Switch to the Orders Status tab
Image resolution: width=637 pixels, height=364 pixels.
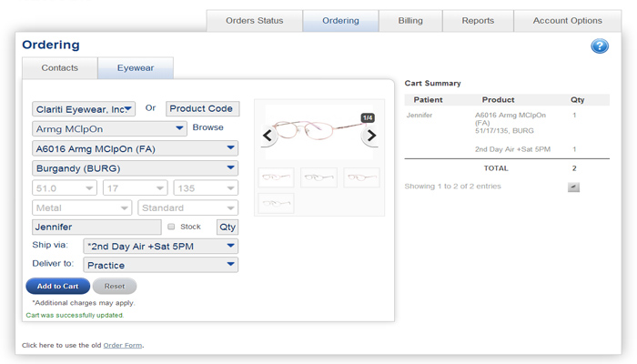[254, 21]
